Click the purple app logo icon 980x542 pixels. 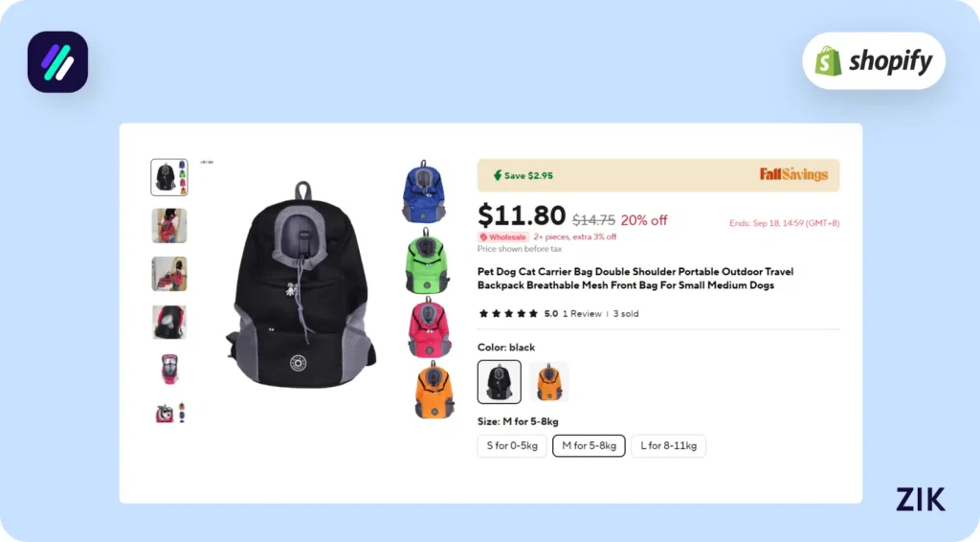pyautogui.click(x=57, y=61)
